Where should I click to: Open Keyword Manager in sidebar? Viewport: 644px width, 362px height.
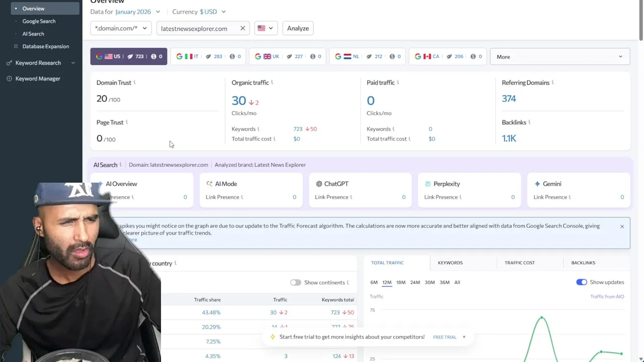coord(38,78)
